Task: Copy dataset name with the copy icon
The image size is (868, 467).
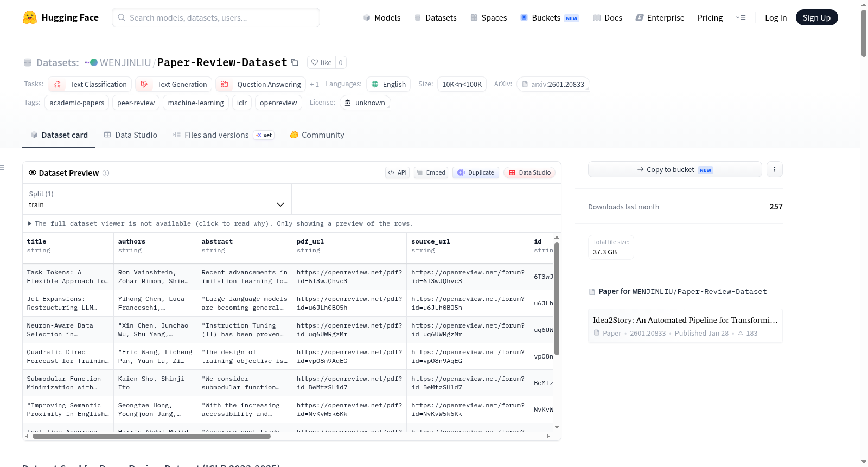Action: click(x=295, y=62)
